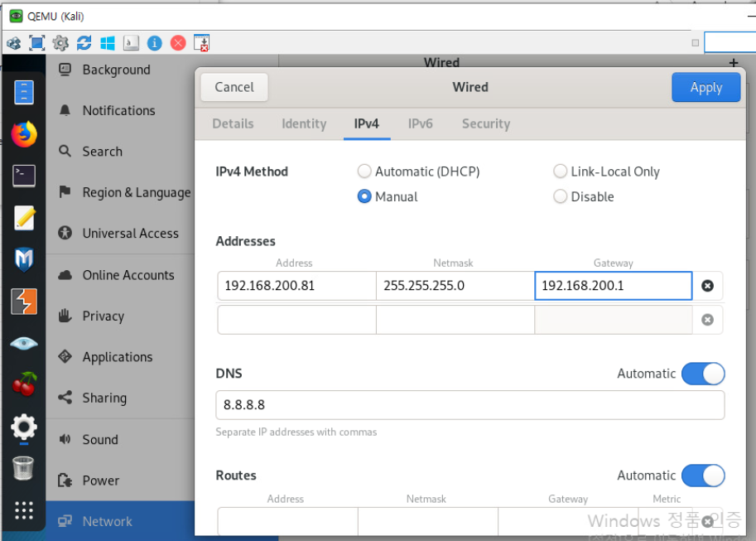Launch the Terminal dock icon

24,176
